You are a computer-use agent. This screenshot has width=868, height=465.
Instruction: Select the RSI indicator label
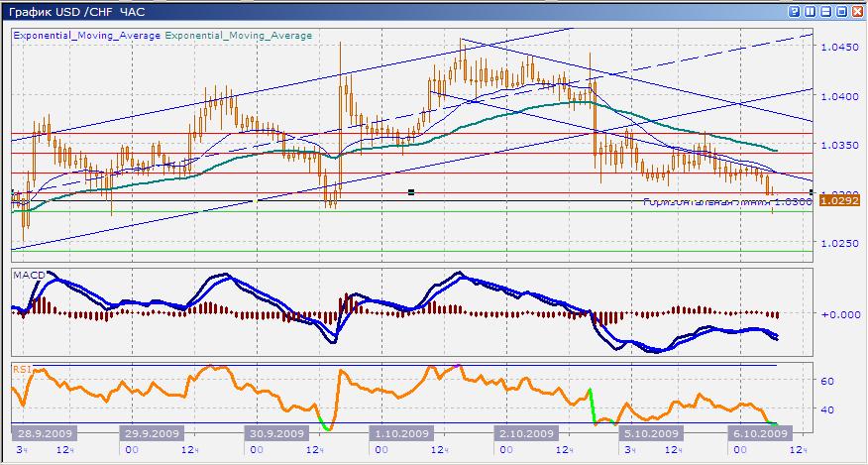coord(21,369)
